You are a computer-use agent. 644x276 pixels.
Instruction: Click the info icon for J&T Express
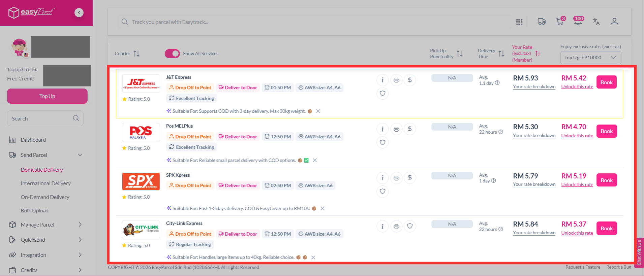tap(382, 80)
